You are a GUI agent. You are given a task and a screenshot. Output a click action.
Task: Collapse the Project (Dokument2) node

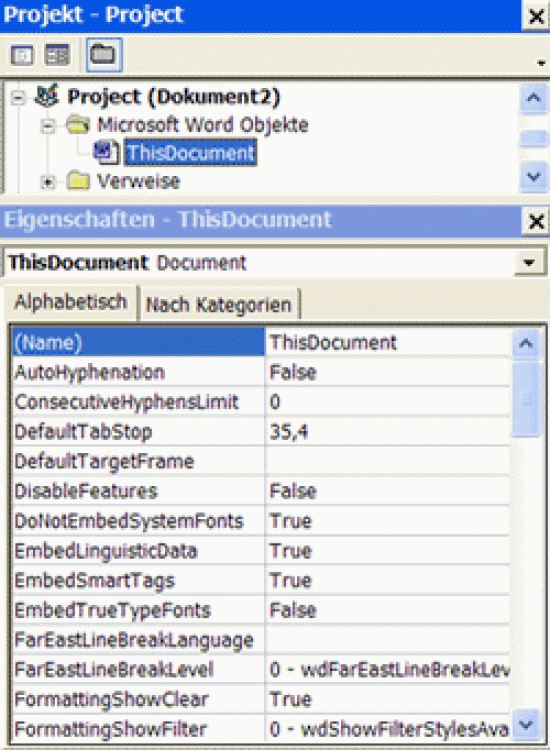pos(18,98)
